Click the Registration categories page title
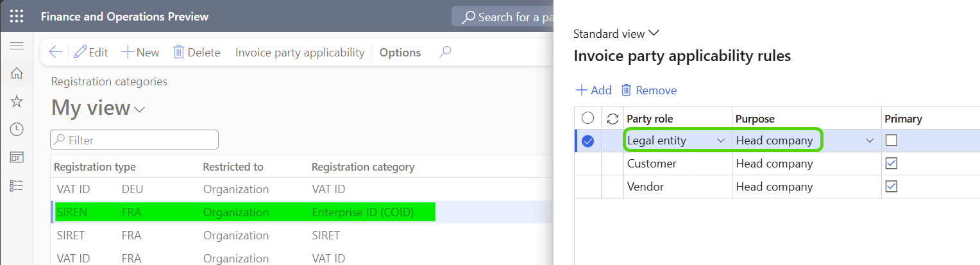Screen dimensions: 980x265 pos(109,81)
